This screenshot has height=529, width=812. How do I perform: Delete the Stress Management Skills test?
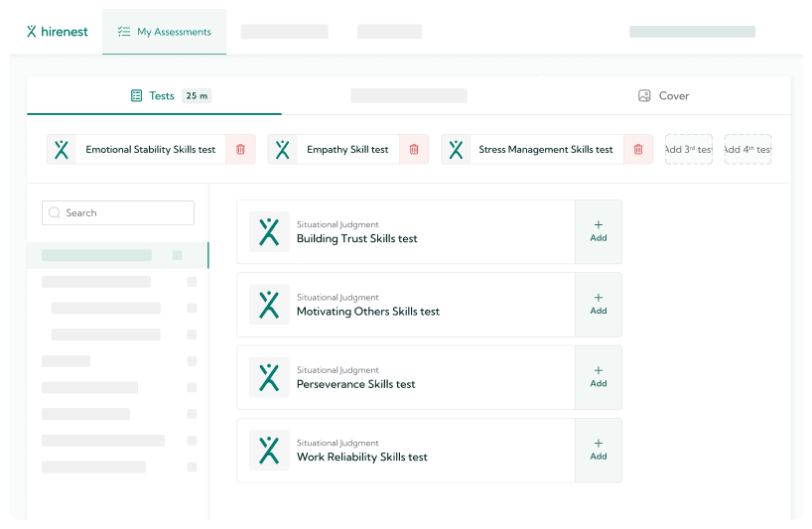tap(638, 149)
